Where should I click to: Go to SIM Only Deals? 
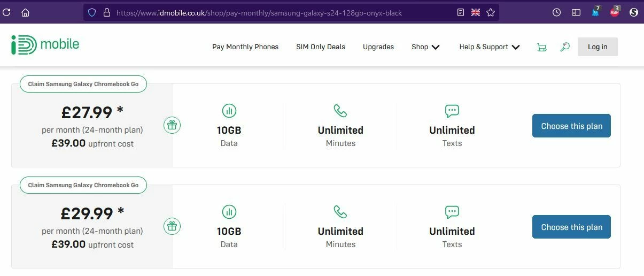click(x=321, y=47)
